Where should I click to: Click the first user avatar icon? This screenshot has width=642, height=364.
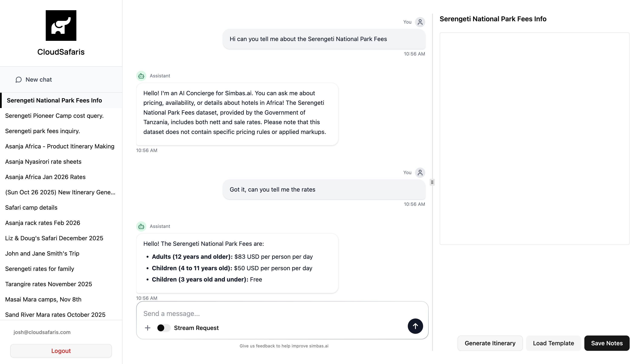click(x=420, y=22)
